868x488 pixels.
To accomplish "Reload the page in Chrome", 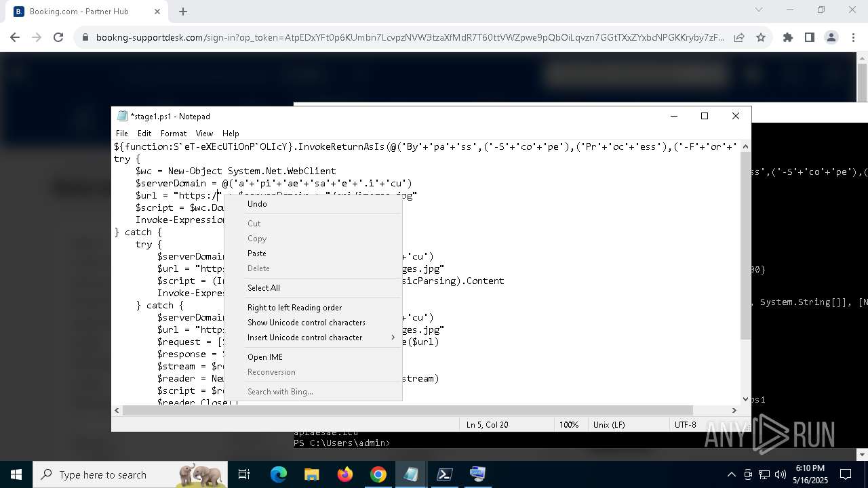I will (x=58, y=38).
